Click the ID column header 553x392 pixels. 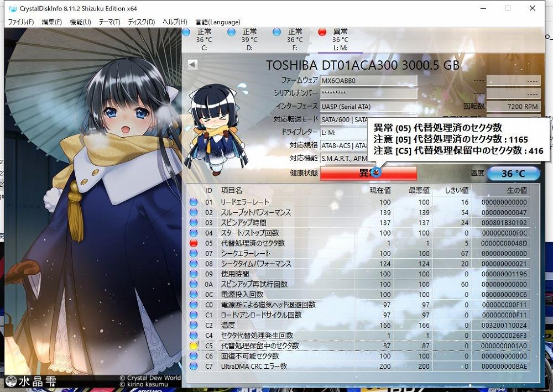pos(209,190)
